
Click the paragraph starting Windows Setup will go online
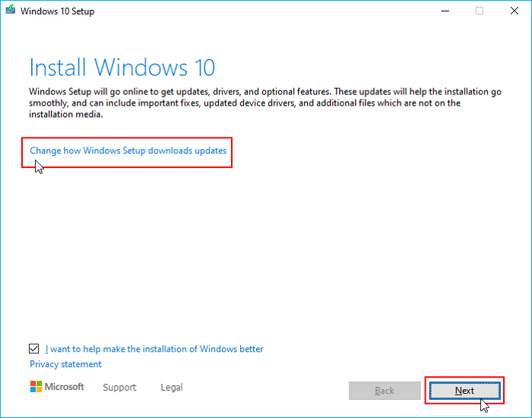point(265,103)
